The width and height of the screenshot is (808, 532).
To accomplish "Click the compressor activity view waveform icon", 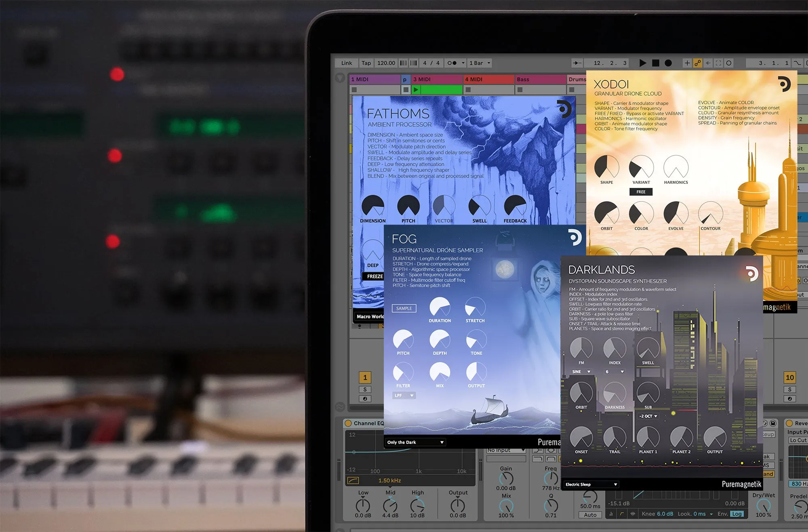I will pyautogui.click(x=633, y=514).
